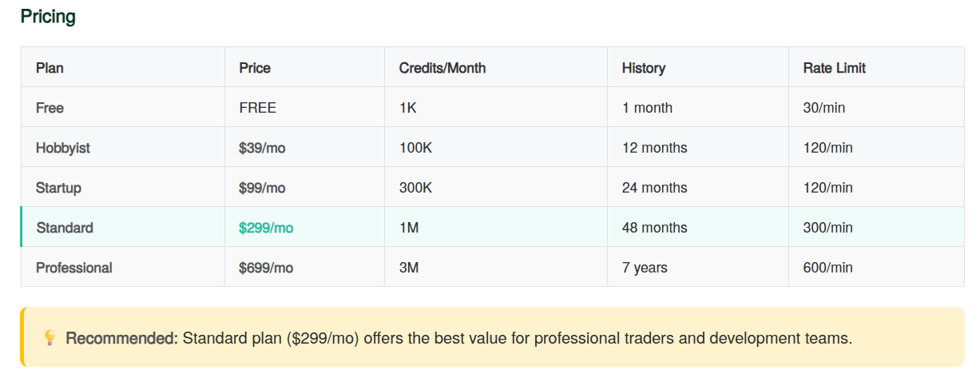The height and width of the screenshot is (374, 980).
Task: Select the 48 months history cell
Action: click(x=654, y=228)
